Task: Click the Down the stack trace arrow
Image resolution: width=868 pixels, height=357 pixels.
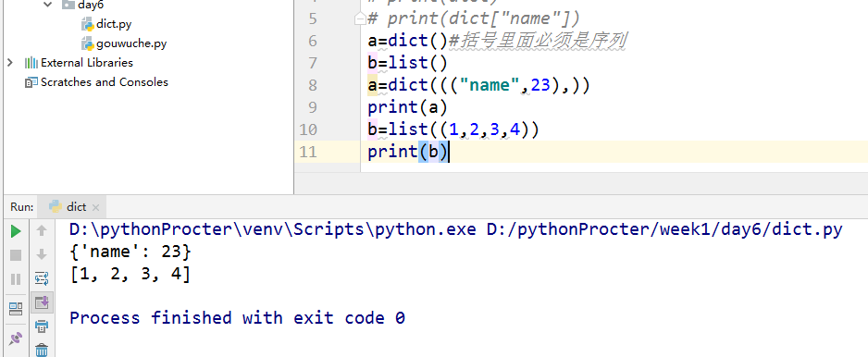Action: click(x=42, y=254)
